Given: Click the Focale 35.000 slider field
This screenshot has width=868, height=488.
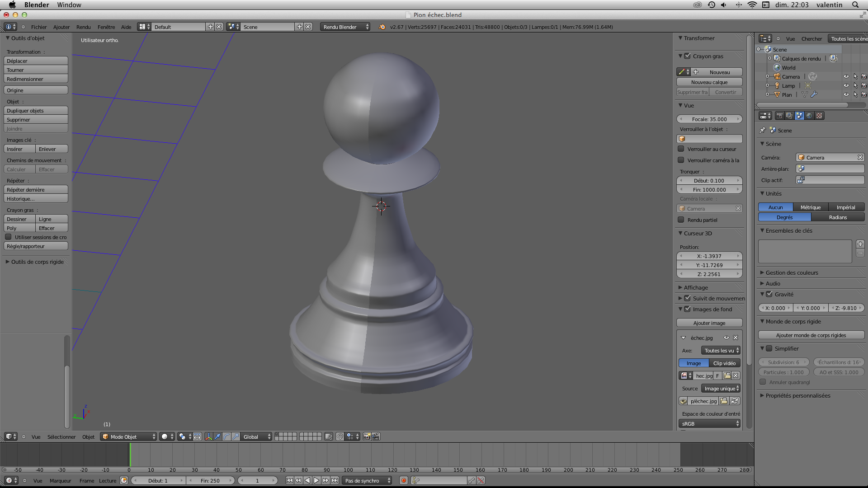Looking at the screenshot, I should [x=709, y=119].
